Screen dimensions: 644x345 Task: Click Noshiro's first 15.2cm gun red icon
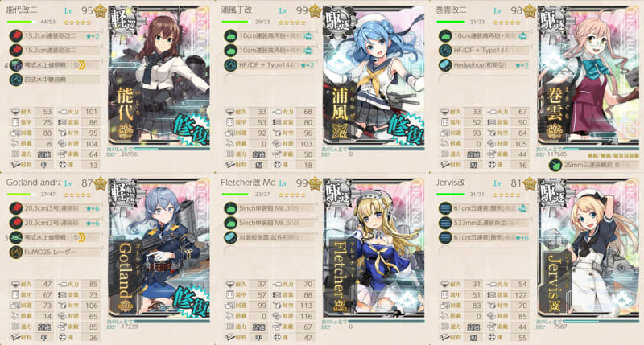click(x=15, y=36)
